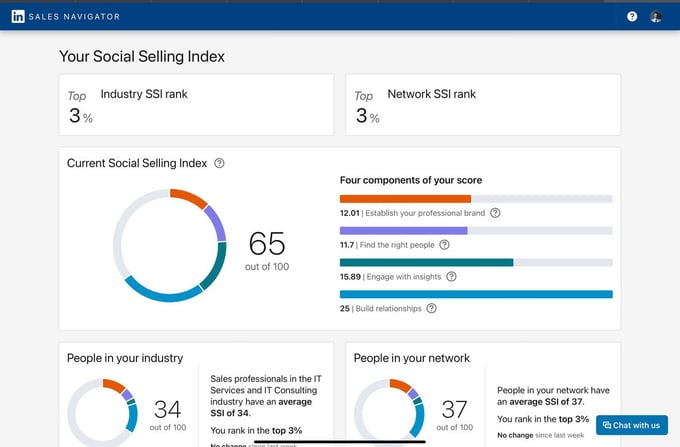This screenshot has width=680, height=447.
Task: Click the People in your network heading
Action: (412, 358)
